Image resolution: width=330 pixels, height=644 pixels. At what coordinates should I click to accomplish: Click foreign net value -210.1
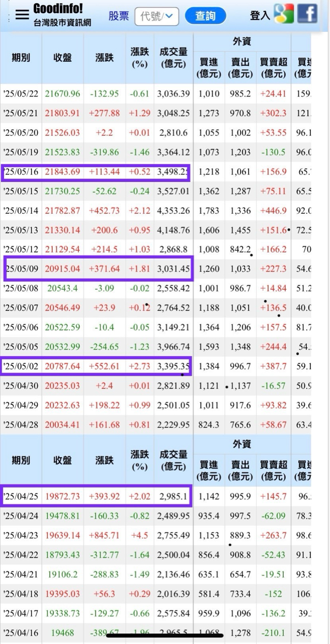273,633
